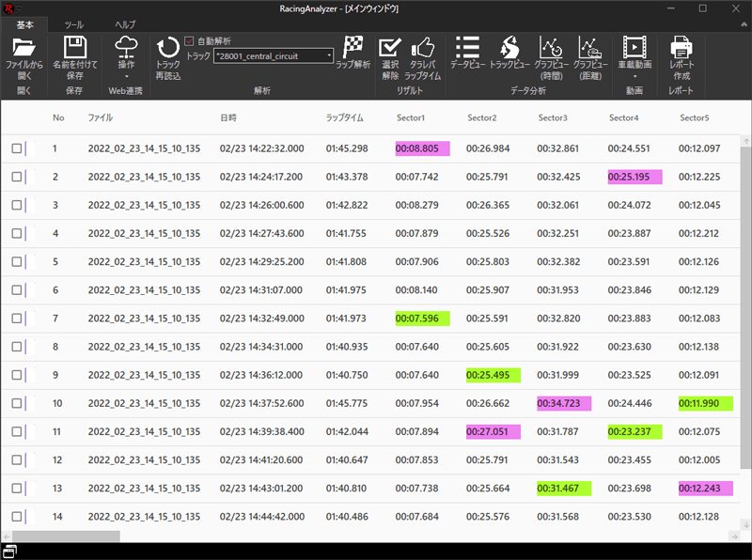This screenshot has height=560, width=752.
Task: Run lap analysis with checkered flag icon
Action: [x=353, y=47]
